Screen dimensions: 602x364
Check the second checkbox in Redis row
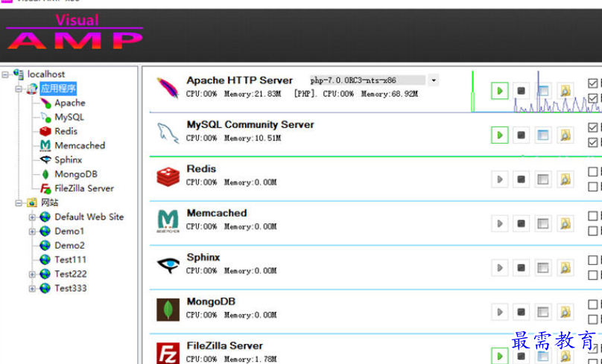tap(593, 187)
